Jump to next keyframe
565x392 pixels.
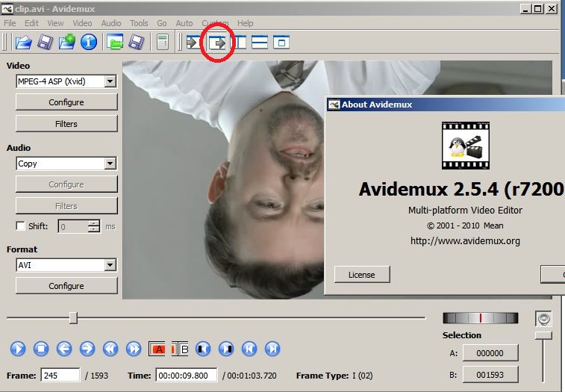coord(134,349)
